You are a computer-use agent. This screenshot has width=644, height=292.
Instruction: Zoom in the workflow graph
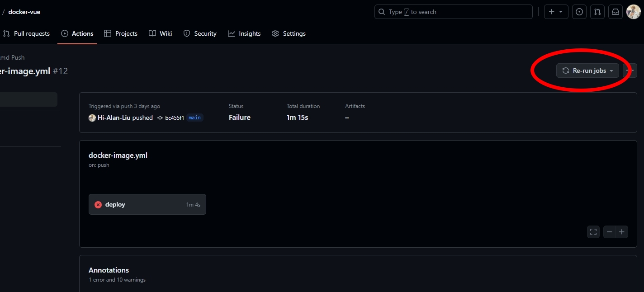(622, 232)
